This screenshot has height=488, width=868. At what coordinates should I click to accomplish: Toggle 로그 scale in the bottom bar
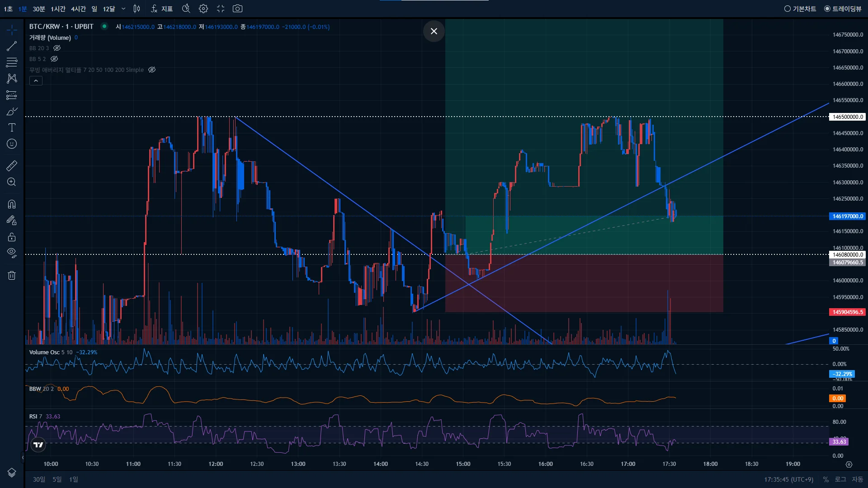pos(840,479)
